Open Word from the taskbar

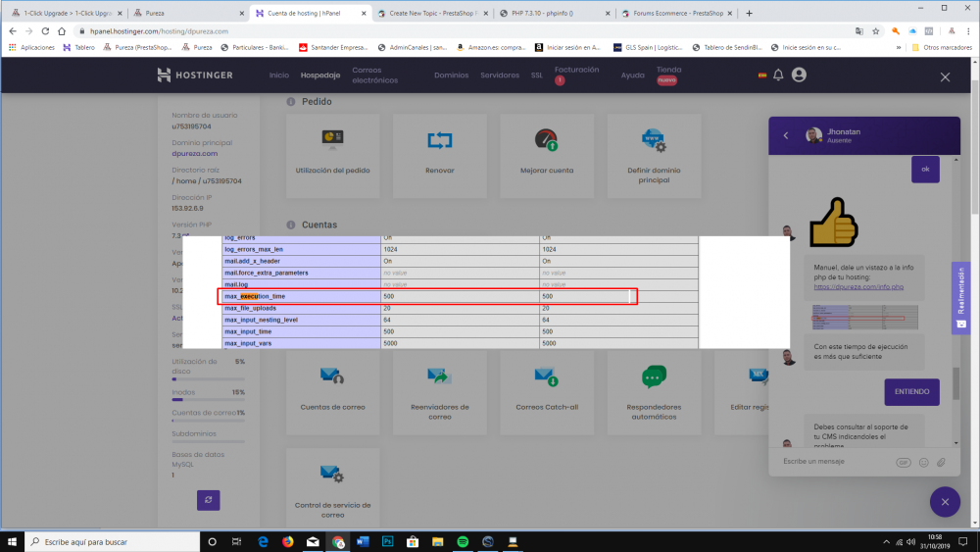click(363, 542)
